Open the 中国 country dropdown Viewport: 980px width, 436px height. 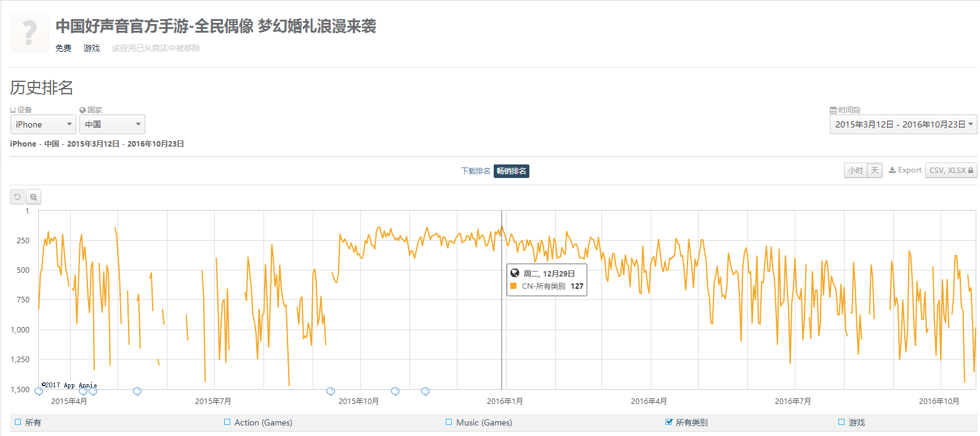tap(112, 124)
